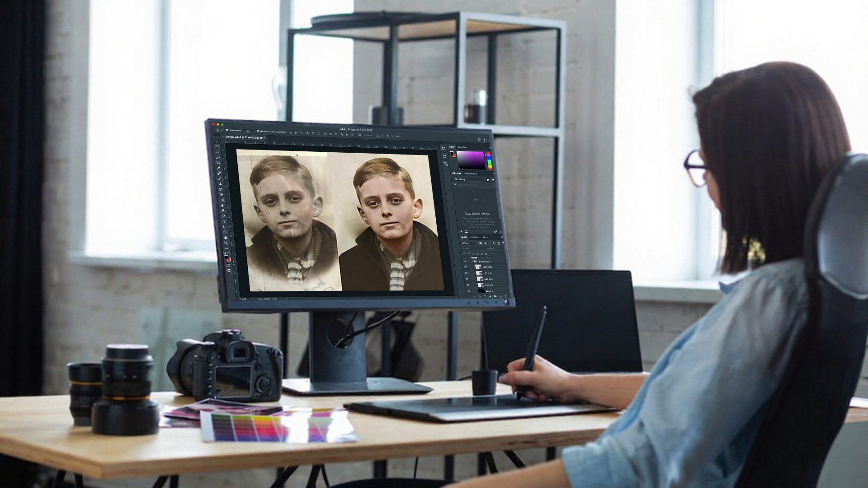Click the new group folder icon
This screenshot has width=868, height=488.
click(x=495, y=296)
